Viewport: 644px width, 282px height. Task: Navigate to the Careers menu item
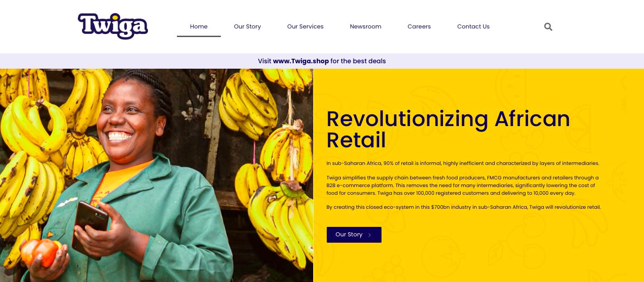click(x=419, y=27)
